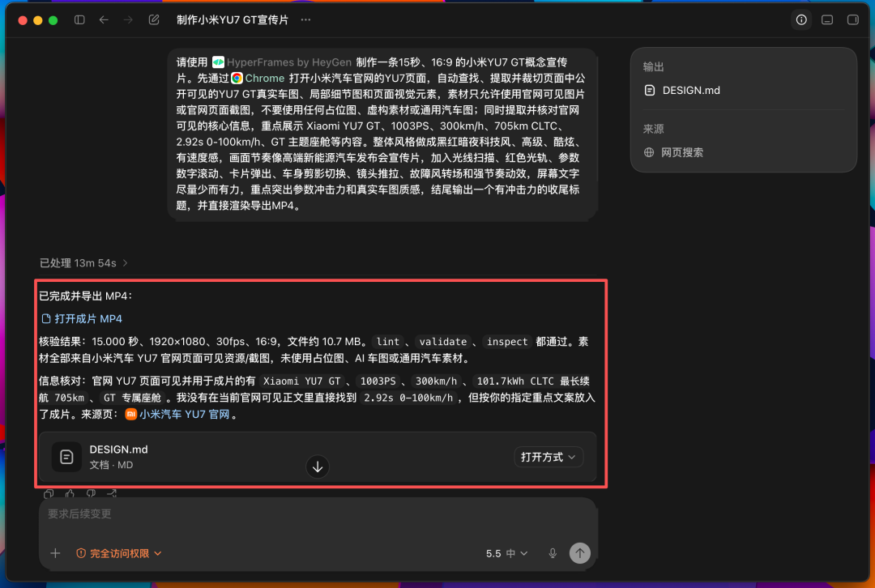Click the info circle icon in title bar

point(801,19)
